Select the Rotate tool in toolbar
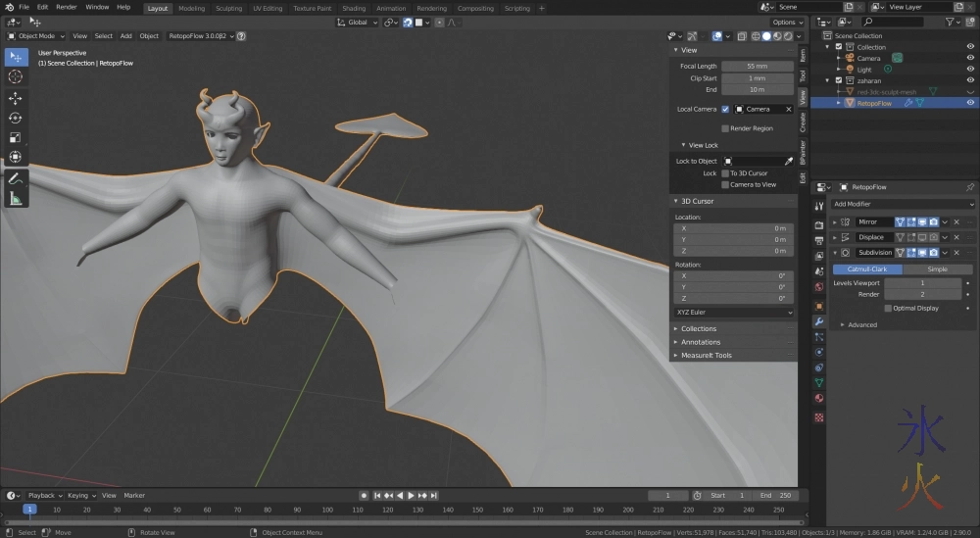980x538 pixels. pos(16,118)
